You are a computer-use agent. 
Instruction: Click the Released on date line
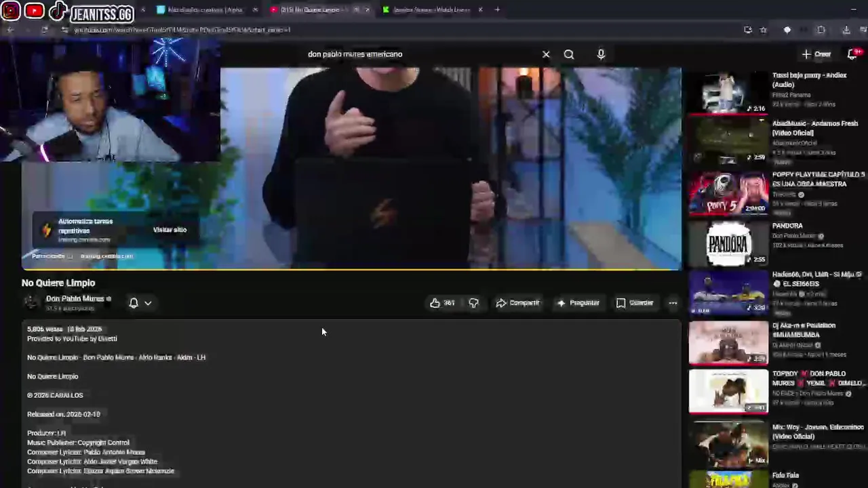tap(64, 414)
